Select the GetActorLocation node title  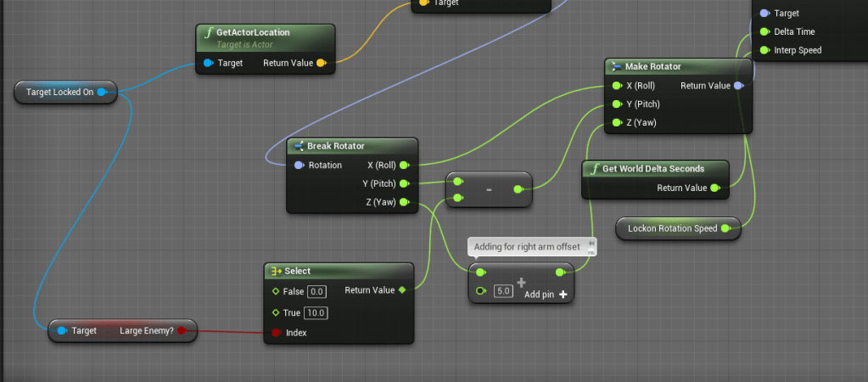253,32
